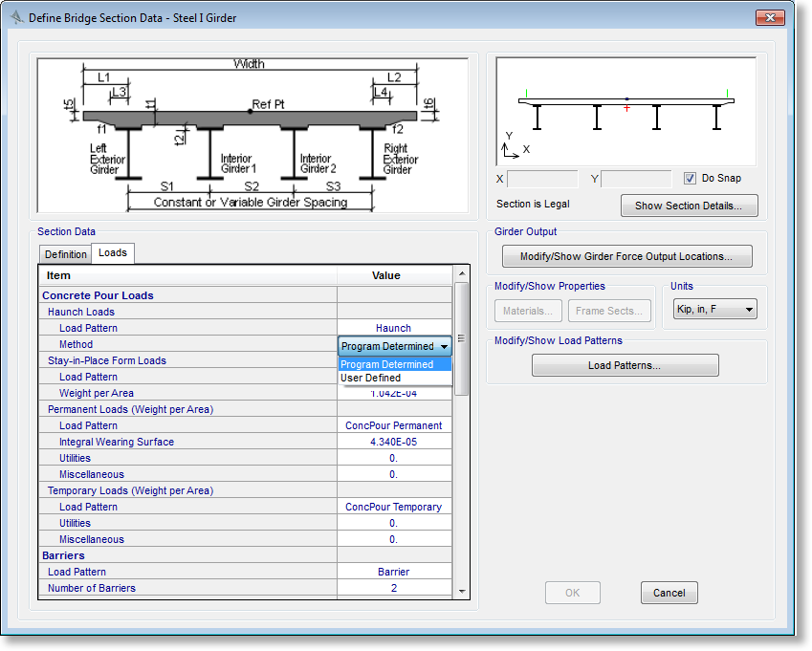The height and width of the screenshot is (651, 812).
Task: Select Program Determined option in dropdown
Action: point(394,364)
